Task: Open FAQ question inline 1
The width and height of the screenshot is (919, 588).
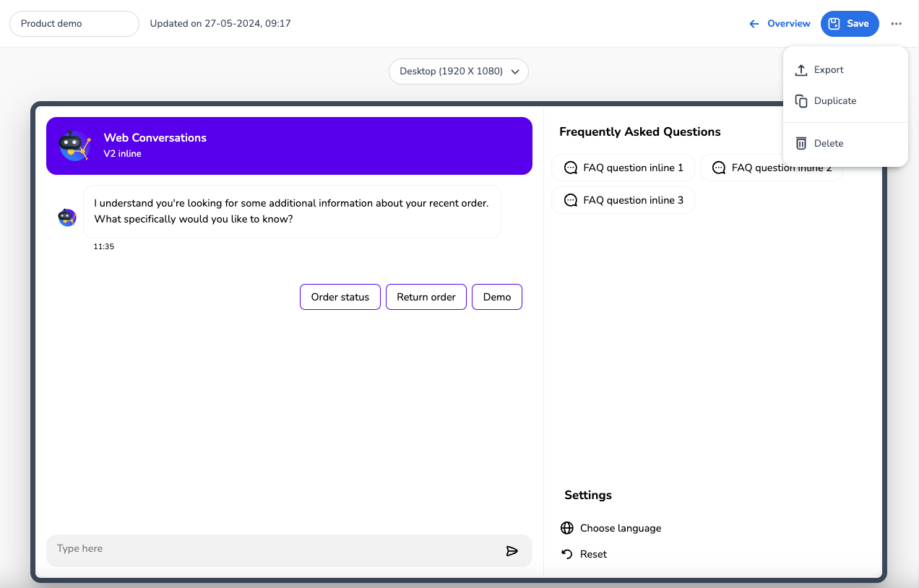Action: click(x=623, y=168)
